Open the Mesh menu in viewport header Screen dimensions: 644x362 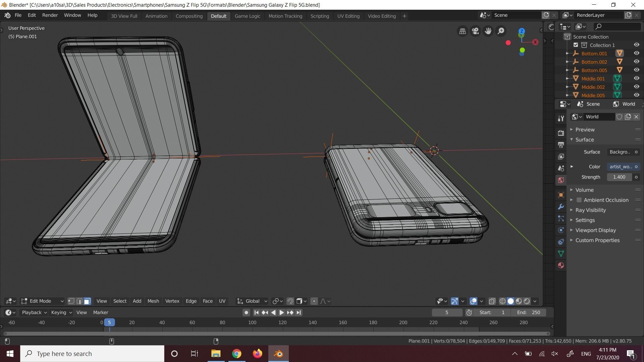point(153,301)
